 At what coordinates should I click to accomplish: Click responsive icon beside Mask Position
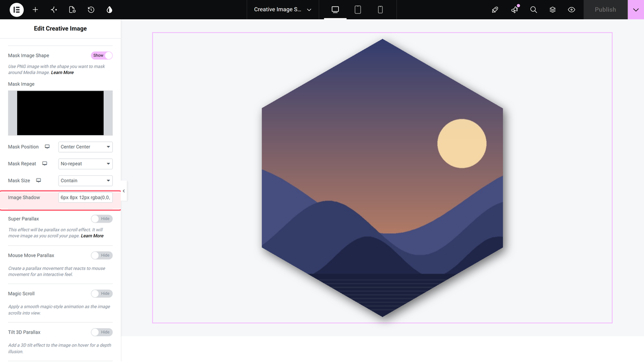[x=47, y=146]
